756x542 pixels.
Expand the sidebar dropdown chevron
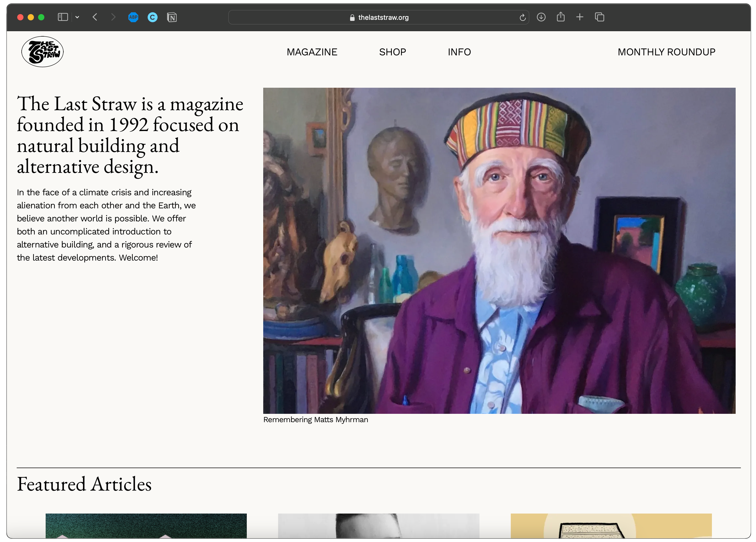[77, 17]
